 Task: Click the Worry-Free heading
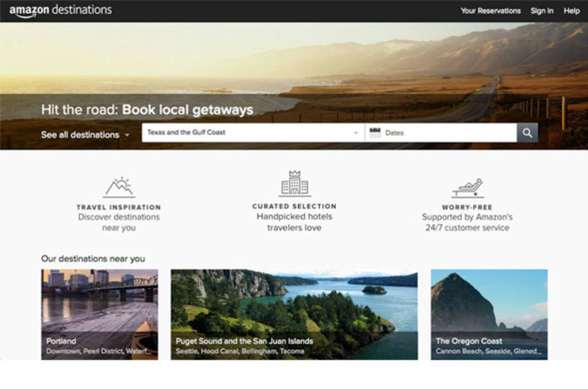(467, 207)
